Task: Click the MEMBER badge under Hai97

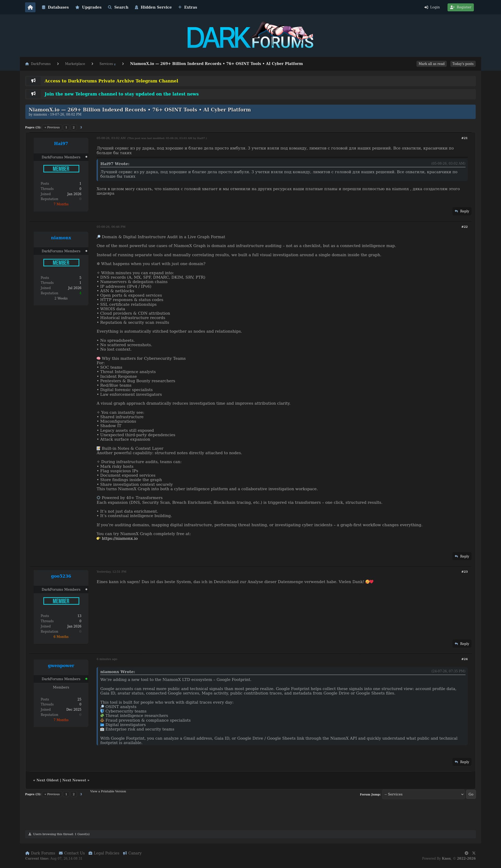Action: click(61, 169)
